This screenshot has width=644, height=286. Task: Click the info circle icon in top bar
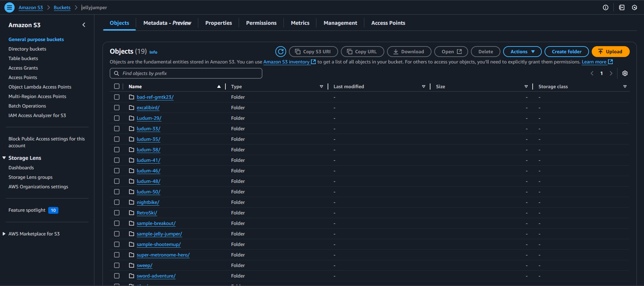tap(605, 7)
